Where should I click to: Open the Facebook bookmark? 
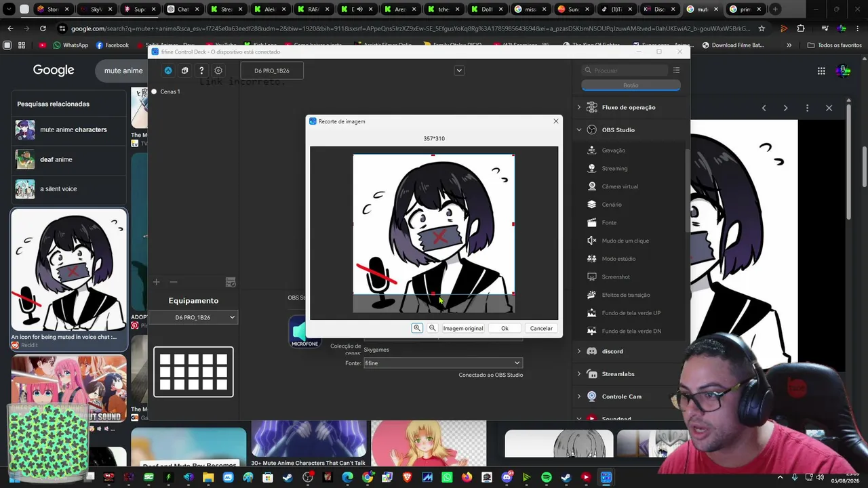113,45
